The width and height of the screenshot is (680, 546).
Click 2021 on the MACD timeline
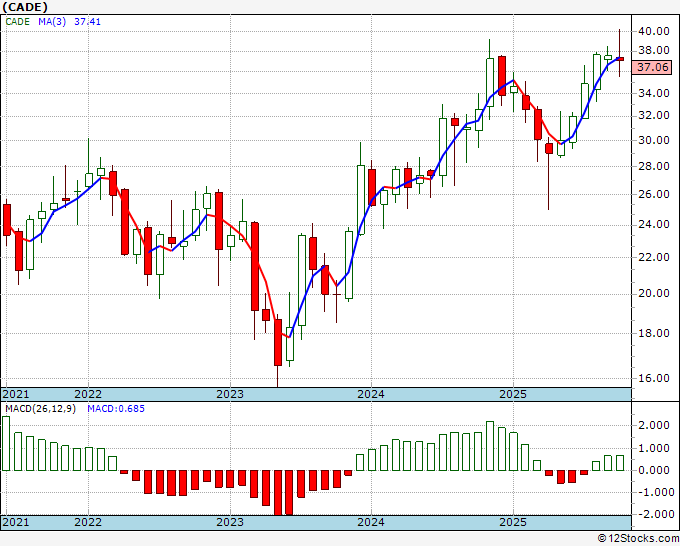(16, 522)
